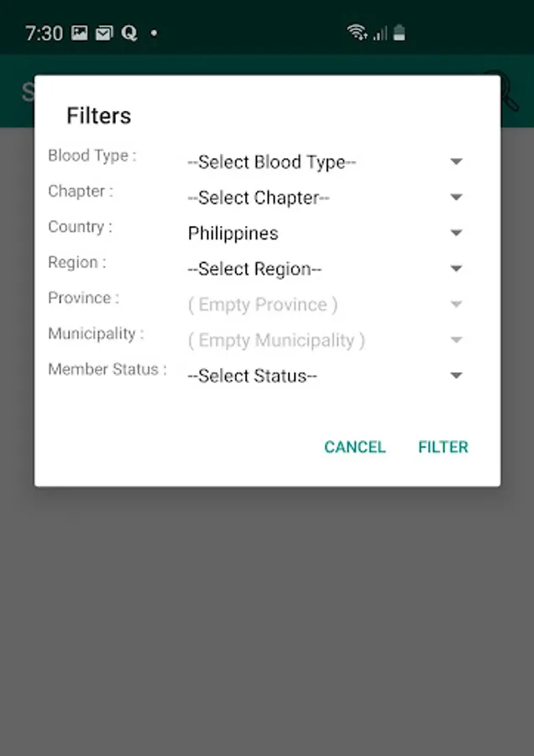Tap the 7:30 clock in status bar
The image size is (534, 756).
pos(44,34)
